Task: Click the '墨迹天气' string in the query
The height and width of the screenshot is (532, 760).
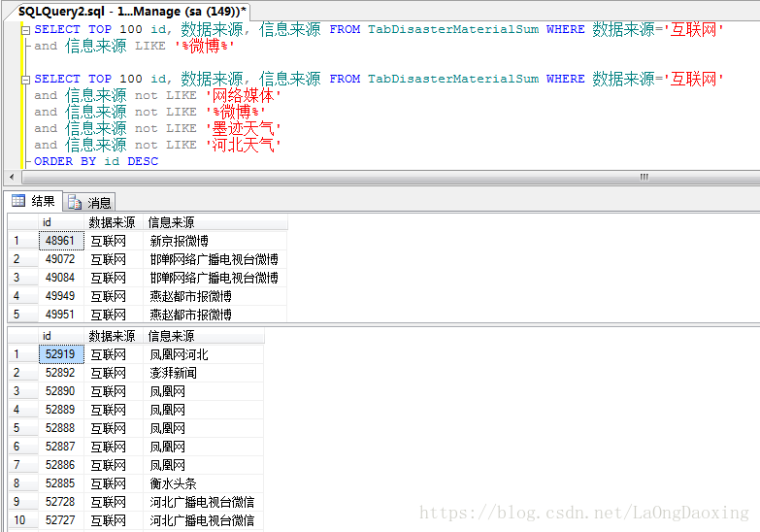Action: [244, 128]
